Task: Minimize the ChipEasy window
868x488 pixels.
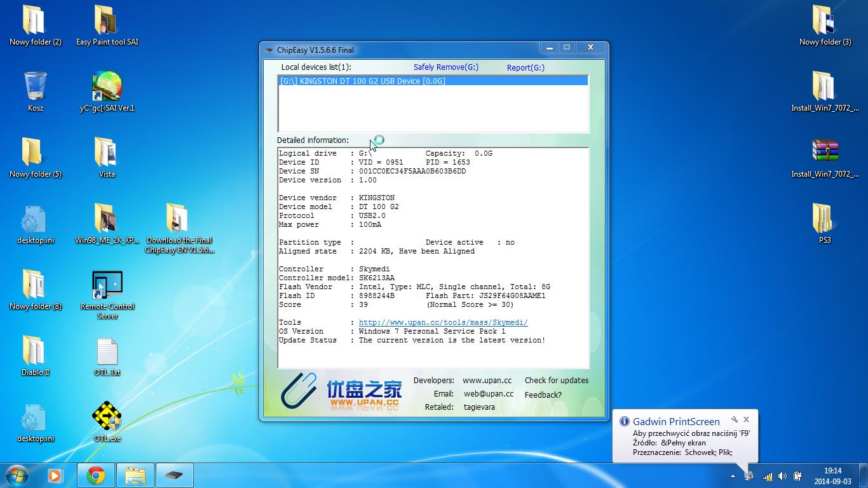Action: [548, 47]
